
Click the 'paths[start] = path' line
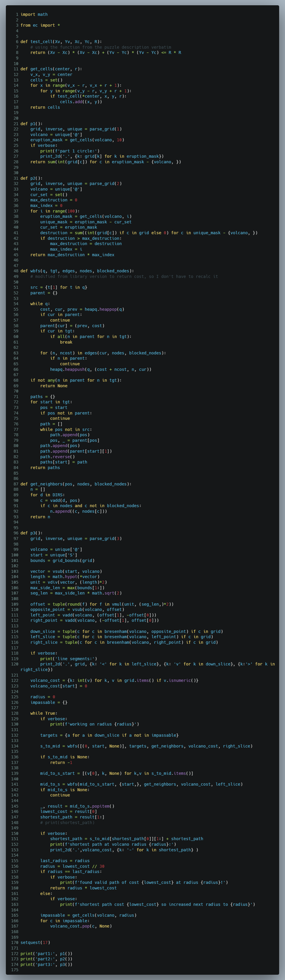(x=64, y=462)
